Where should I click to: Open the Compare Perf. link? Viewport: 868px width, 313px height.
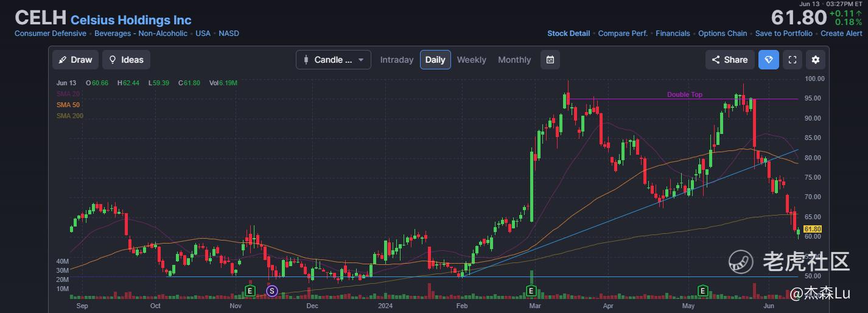point(623,33)
